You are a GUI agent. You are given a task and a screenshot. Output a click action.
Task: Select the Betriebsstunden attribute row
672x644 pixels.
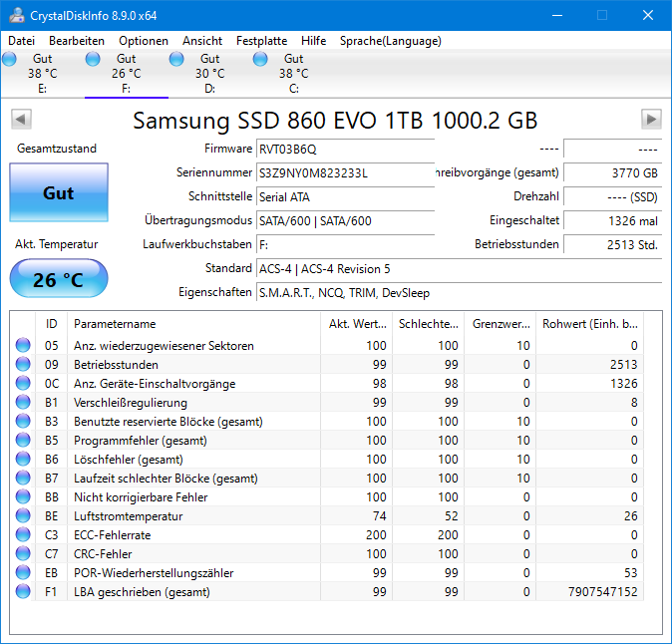click(x=326, y=365)
